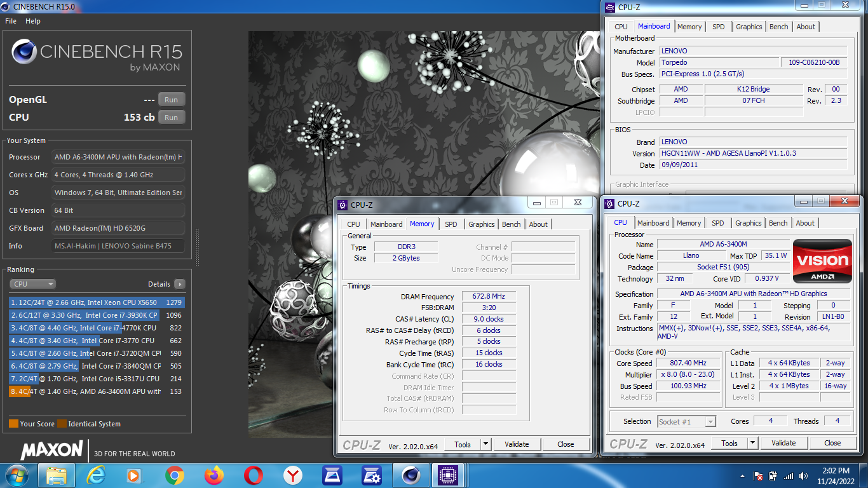Show hidden system tray icons

point(743,476)
